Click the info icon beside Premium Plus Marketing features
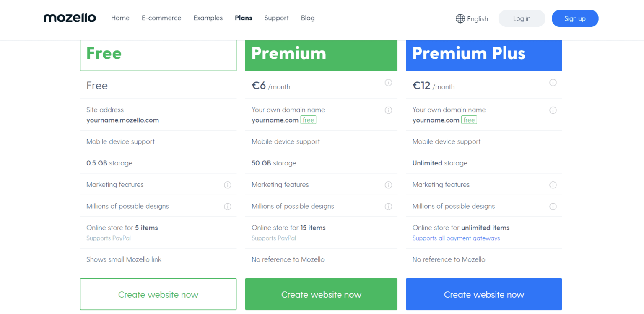 pyautogui.click(x=553, y=185)
